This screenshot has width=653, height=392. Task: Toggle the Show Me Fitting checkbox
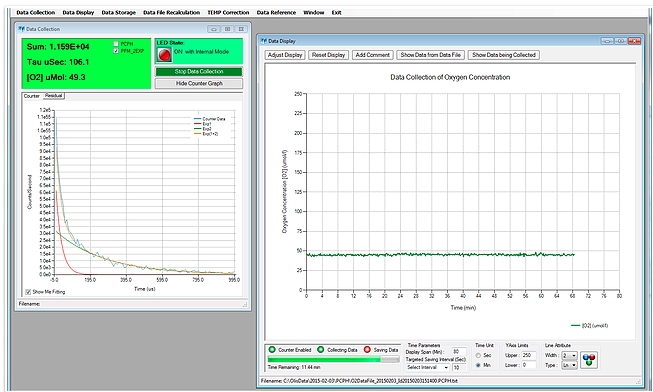(x=28, y=292)
